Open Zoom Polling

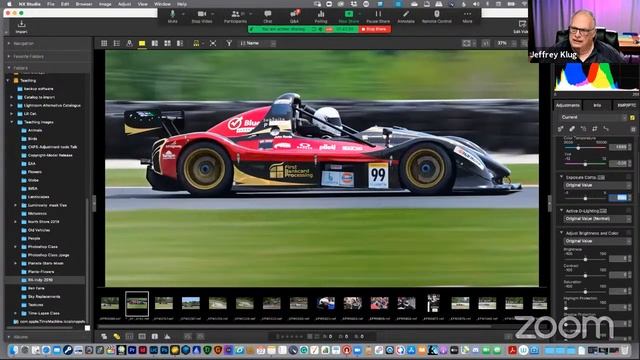point(321,17)
